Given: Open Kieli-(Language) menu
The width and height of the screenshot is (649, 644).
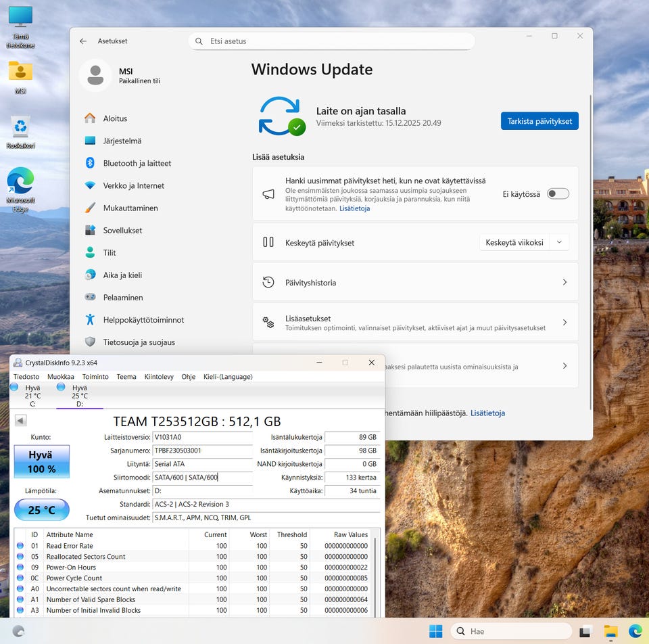Looking at the screenshot, I should (x=228, y=377).
